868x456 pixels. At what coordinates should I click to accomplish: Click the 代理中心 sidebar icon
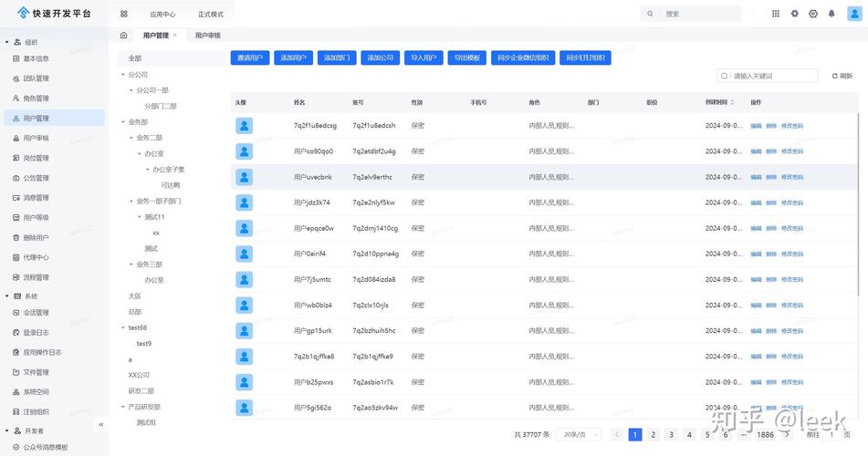(16, 257)
